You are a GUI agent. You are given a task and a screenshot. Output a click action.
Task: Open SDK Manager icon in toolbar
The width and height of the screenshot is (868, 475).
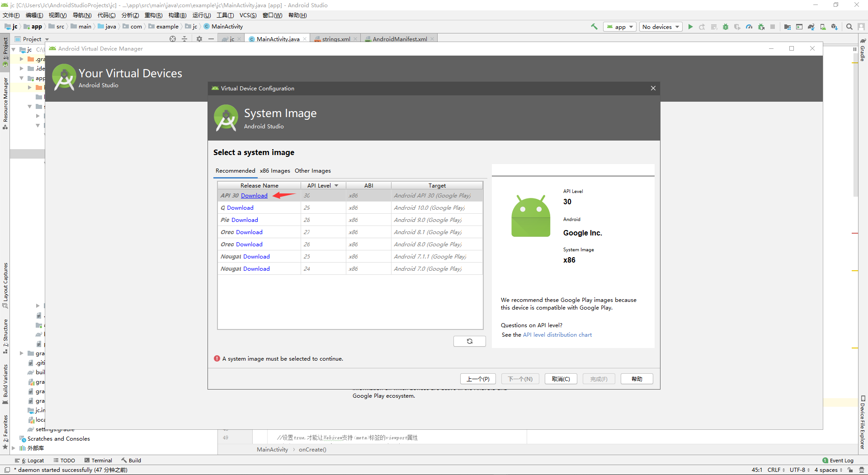[835, 27]
